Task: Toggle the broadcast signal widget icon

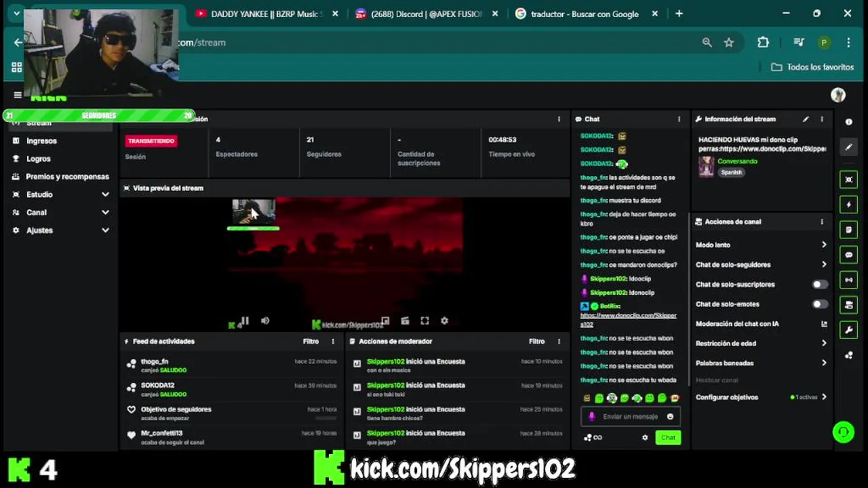Action: 848,280
